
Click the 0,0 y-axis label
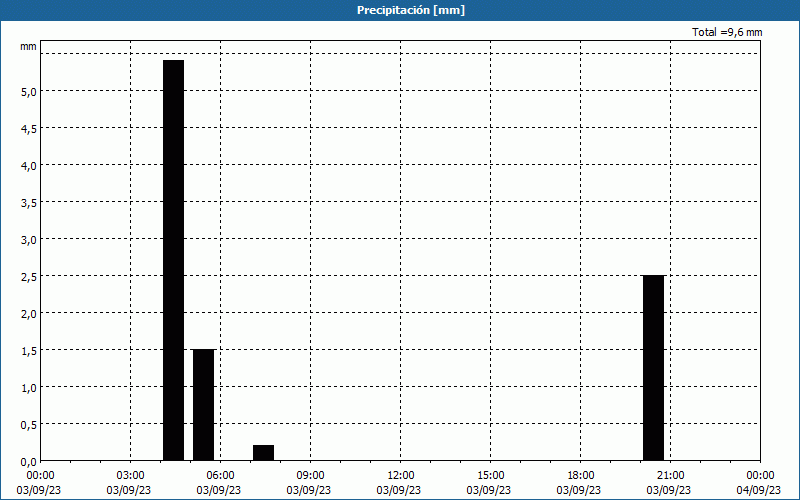click(29, 462)
